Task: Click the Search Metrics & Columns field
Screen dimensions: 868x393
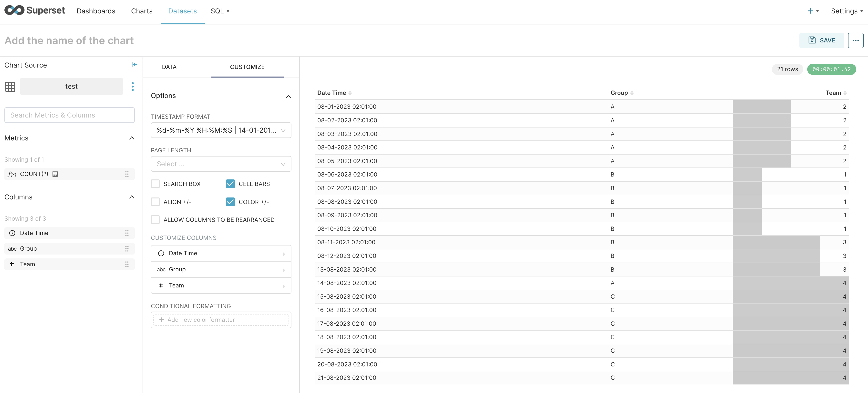Action: (69, 115)
